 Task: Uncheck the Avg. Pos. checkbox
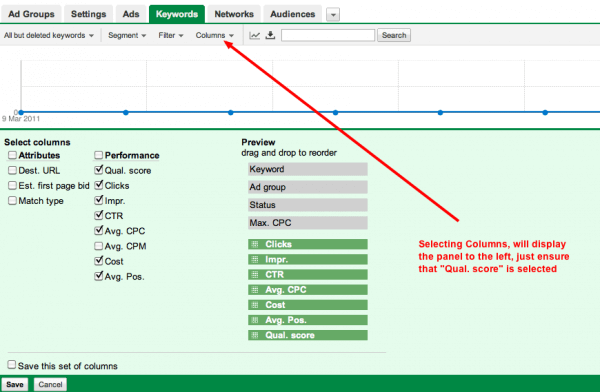point(99,276)
